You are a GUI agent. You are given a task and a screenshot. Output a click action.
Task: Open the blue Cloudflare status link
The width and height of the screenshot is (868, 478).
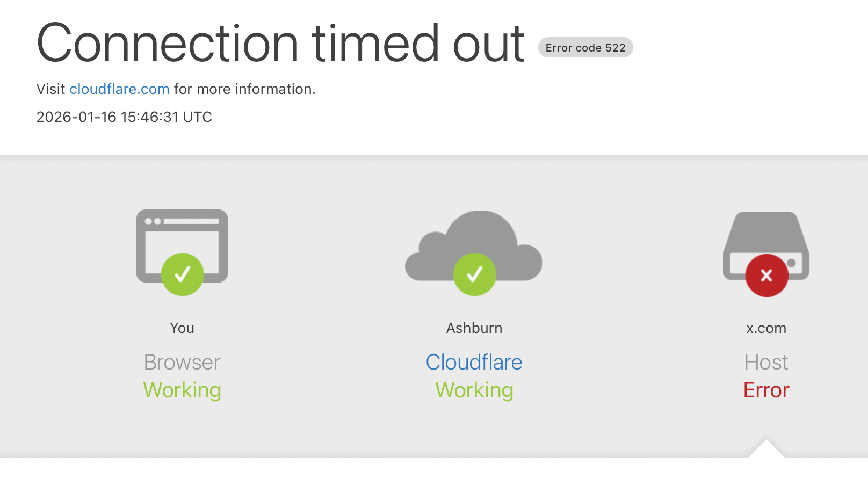coord(474,363)
